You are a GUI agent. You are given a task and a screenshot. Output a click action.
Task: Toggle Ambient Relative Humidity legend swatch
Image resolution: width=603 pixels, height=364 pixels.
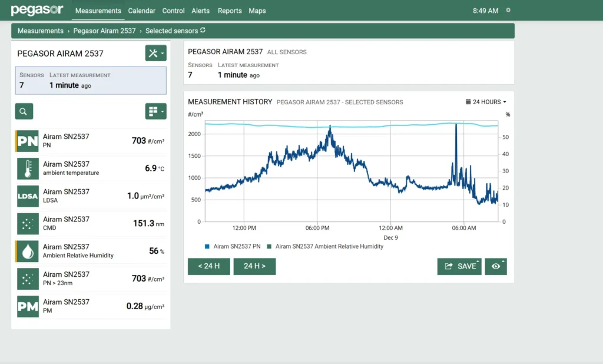point(269,247)
